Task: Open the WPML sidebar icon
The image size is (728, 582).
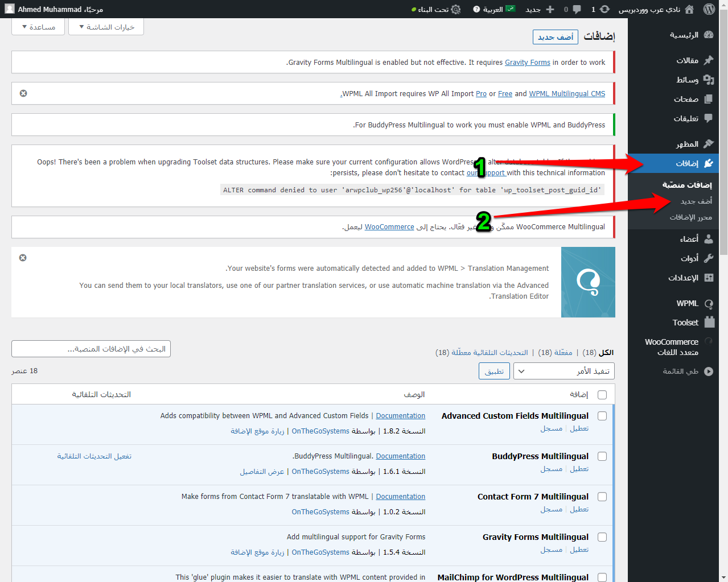Action: tap(709, 303)
